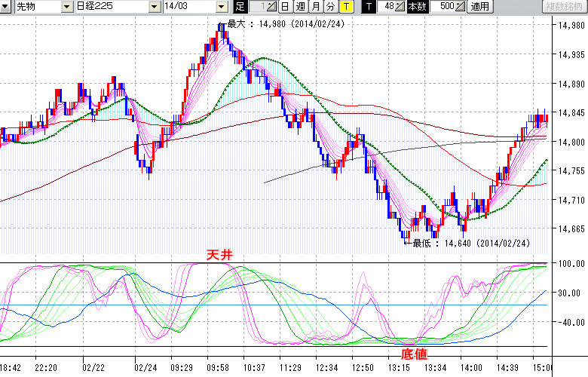This screenshot has height=377, width=588.
Task: Switch to 月 (monthly) candle interval
Action: click(315, 7)
